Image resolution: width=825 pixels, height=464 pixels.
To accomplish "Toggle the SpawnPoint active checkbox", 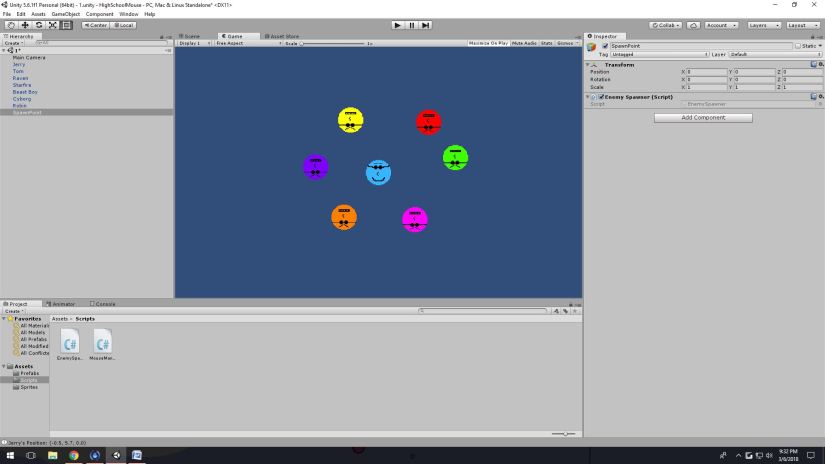I will pyautogui.click(x=605, y=46).
